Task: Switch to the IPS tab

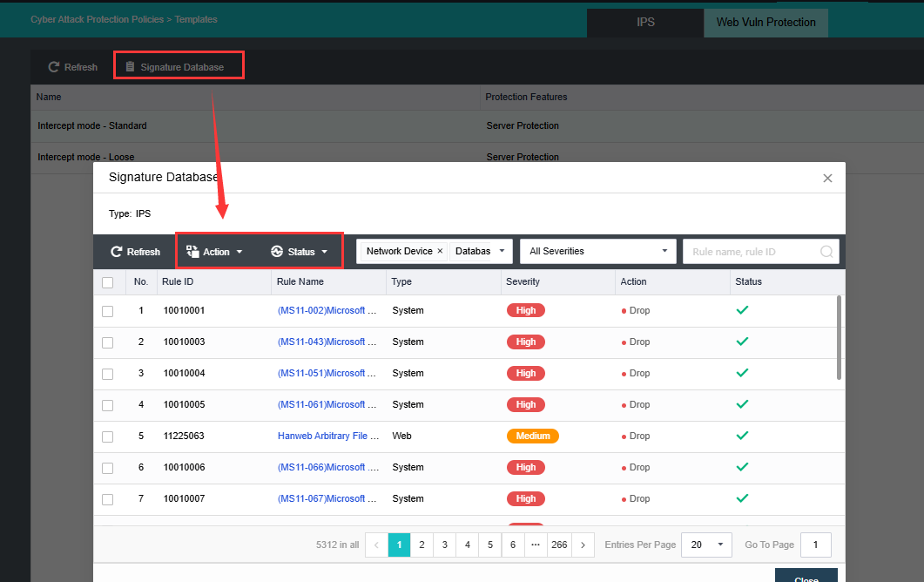Action: click(645, 23)
